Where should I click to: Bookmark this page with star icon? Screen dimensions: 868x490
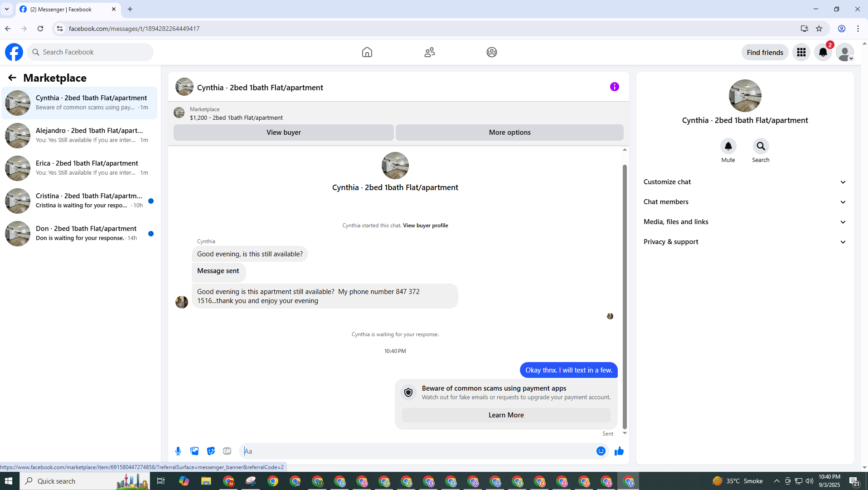click(x=819, y=29)
